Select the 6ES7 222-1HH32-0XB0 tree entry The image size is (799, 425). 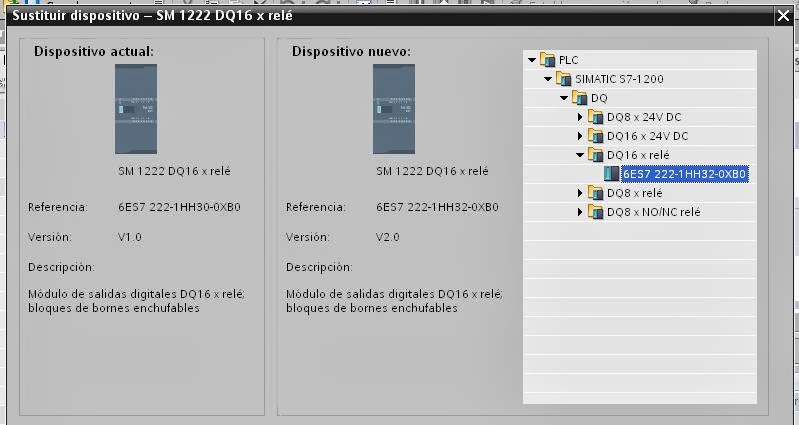(x=684, y=174)
